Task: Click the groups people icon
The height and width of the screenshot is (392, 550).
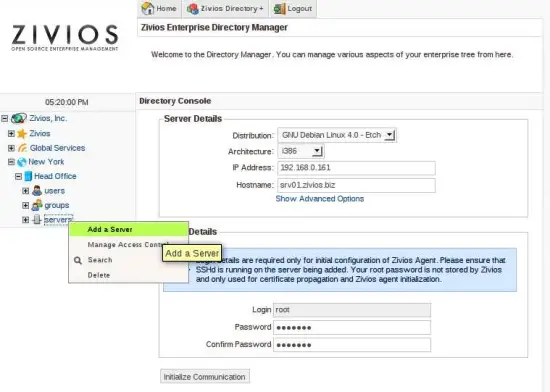Action: click(37, 205)
